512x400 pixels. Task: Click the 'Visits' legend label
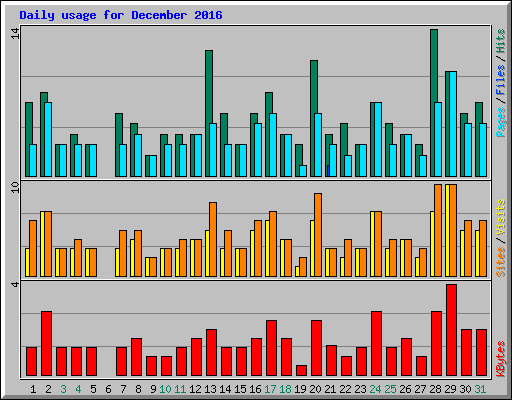(501, 218)
